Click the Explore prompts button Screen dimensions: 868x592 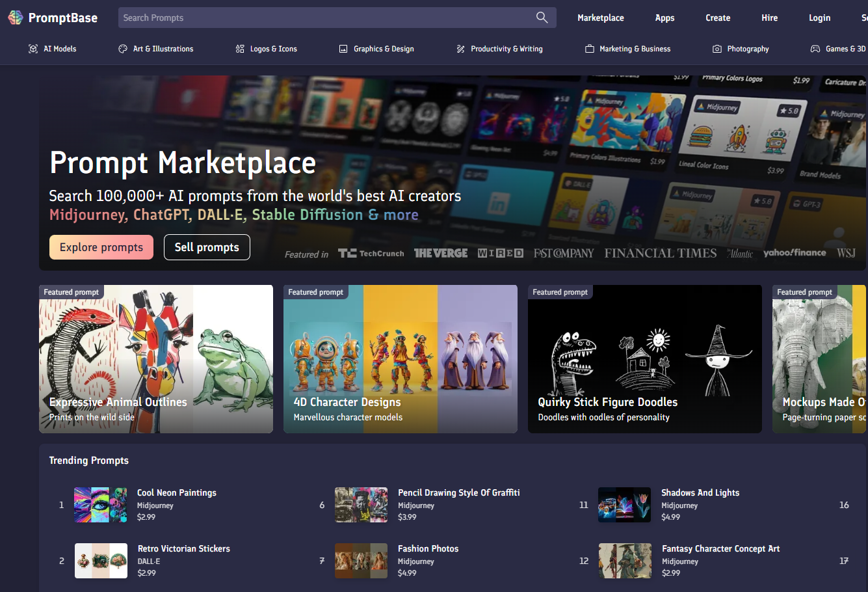point(101,247)
